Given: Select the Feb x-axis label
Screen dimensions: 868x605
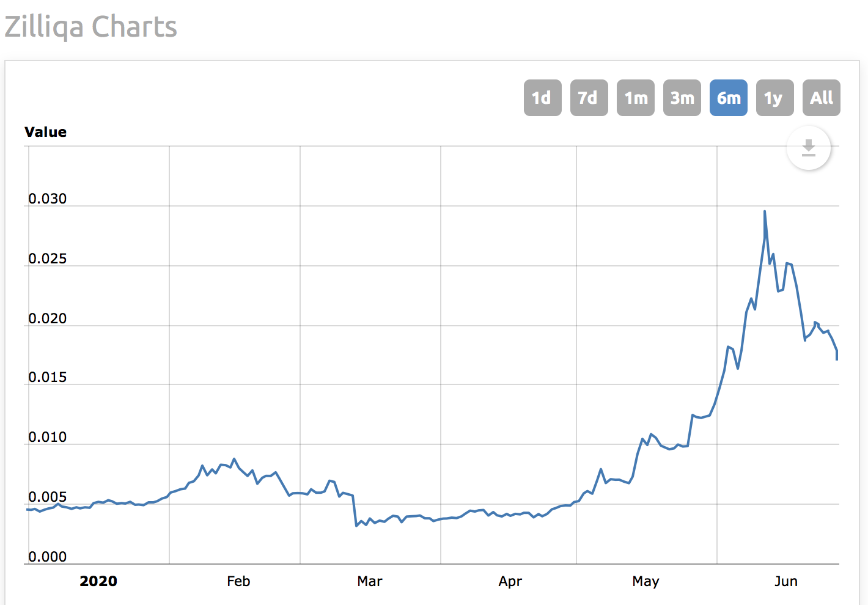Looking at the screenshot, I should 238,581.
